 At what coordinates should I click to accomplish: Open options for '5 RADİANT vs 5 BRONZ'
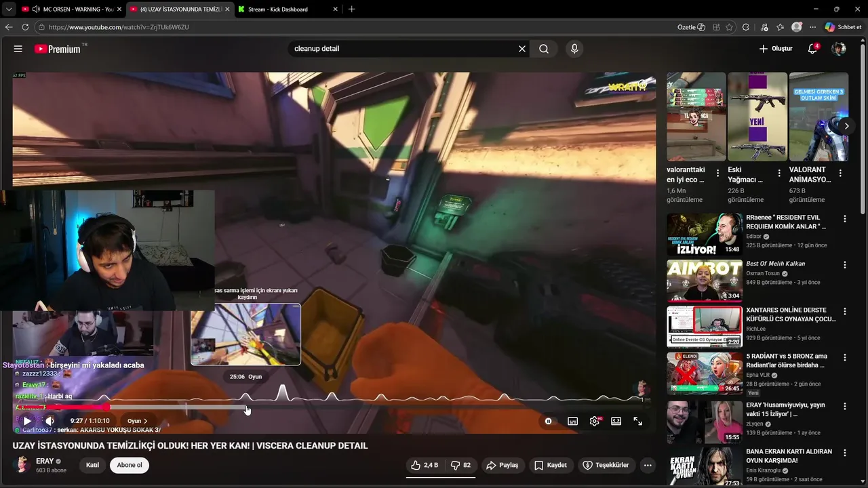click(x=845, y=357)
